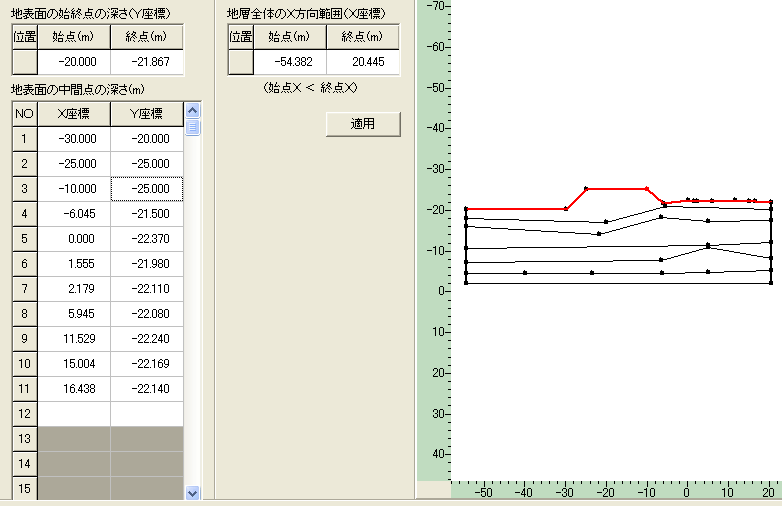Click the 位置 header in X range table

coord(241,37)
